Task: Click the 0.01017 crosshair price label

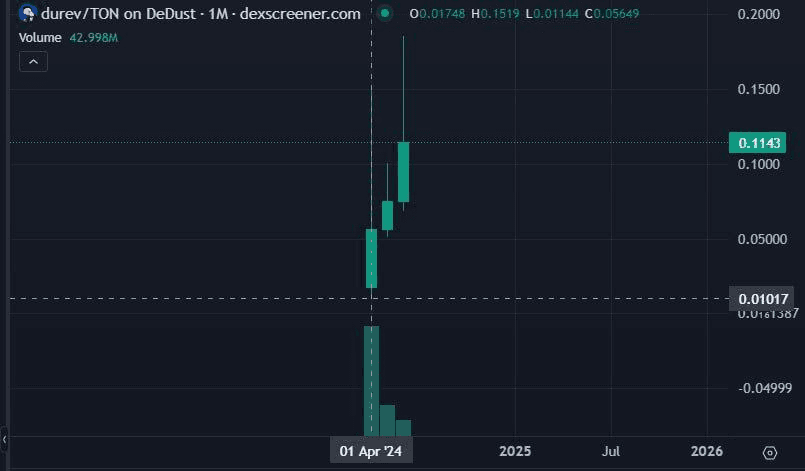Action: [x=762, y=299]
